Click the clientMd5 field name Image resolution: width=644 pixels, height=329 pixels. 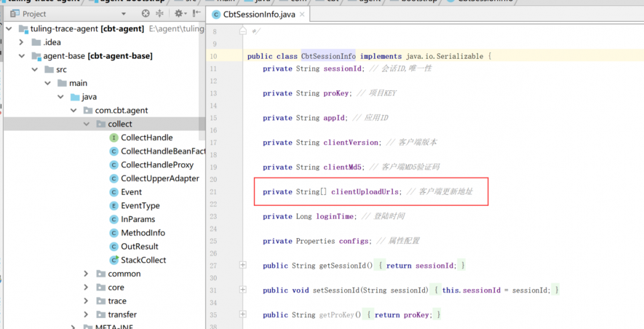[344, 167]
